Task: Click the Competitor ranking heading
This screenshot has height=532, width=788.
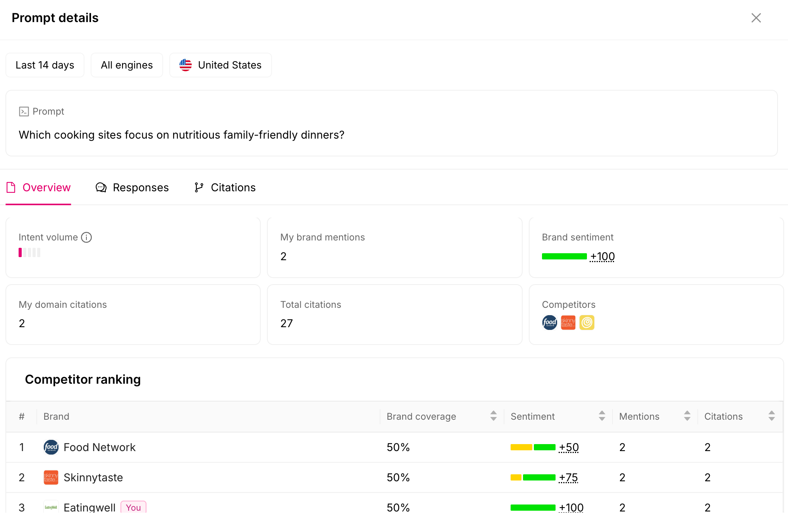Action: (83, 379)
